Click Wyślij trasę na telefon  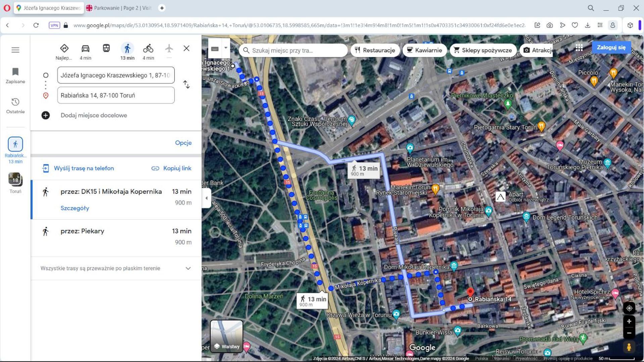click(x=78, y=168)
